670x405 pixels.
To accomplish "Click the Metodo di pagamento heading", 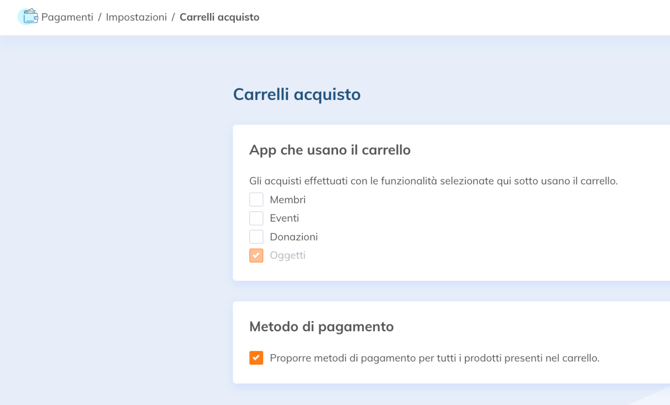I will [x=321, y=327].
